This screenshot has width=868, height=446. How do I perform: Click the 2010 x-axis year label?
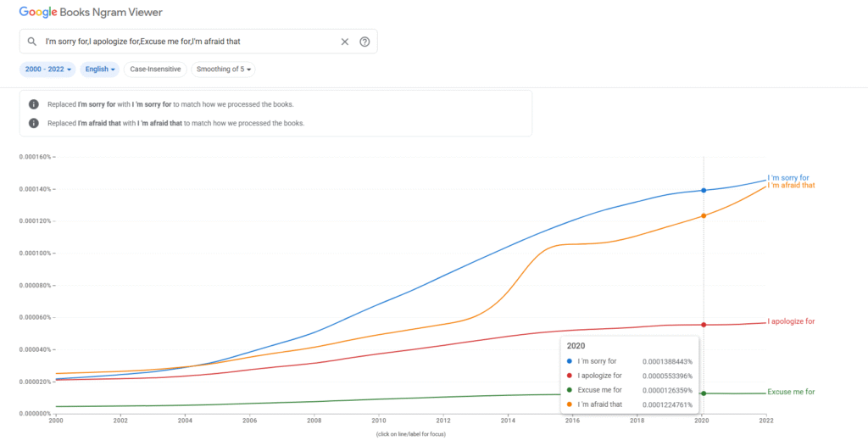[x=379, y=421]
